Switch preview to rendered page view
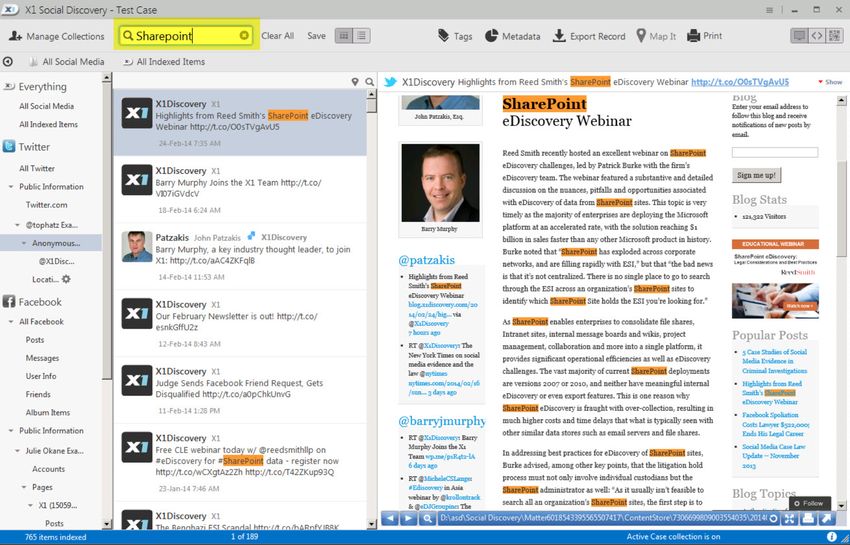This screenshot has height=545, width=850. tap(799, 36)
